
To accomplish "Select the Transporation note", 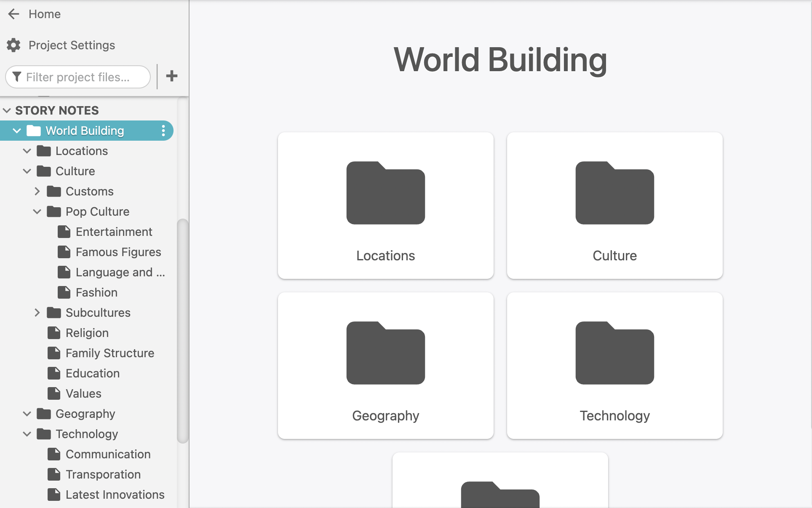I will pyautogui.click(x=103, y=474).
